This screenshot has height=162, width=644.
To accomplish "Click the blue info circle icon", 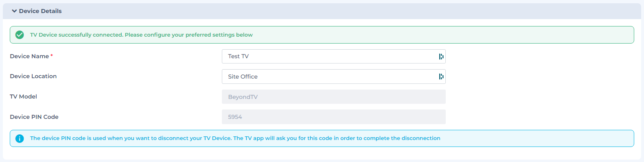I will 20,138.
